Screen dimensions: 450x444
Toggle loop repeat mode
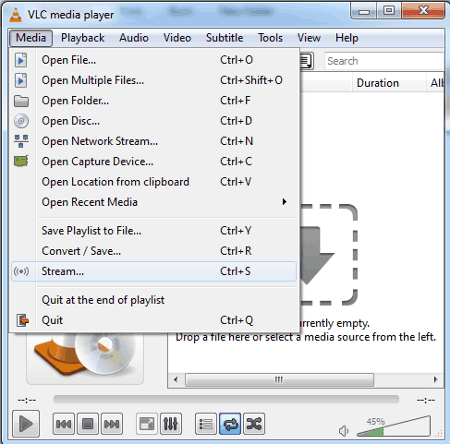(x=230, y=424)
